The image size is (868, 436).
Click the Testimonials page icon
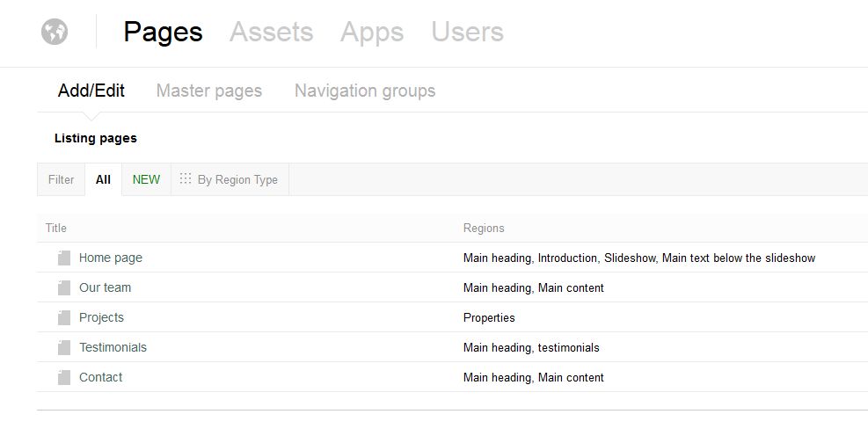coord(64,347)
